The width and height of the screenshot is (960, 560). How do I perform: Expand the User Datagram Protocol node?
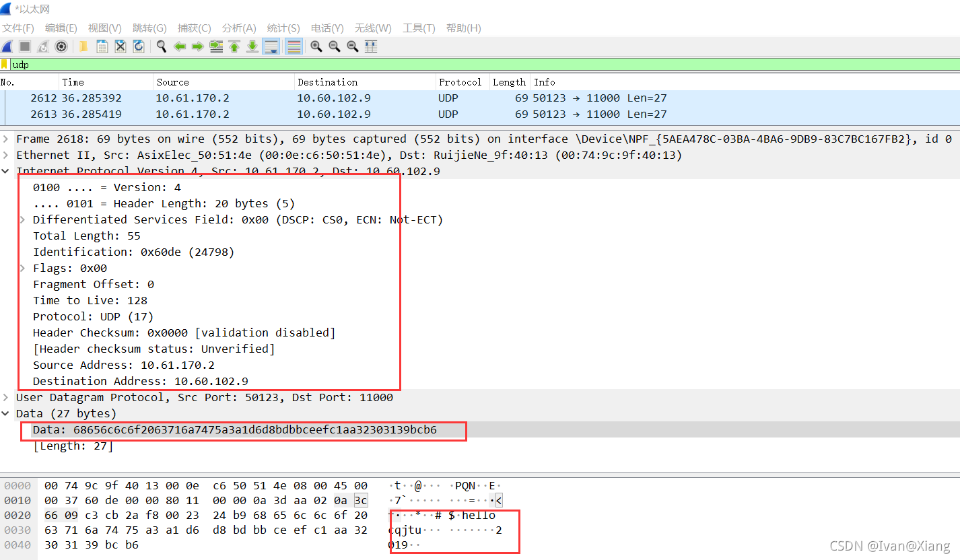6,398
